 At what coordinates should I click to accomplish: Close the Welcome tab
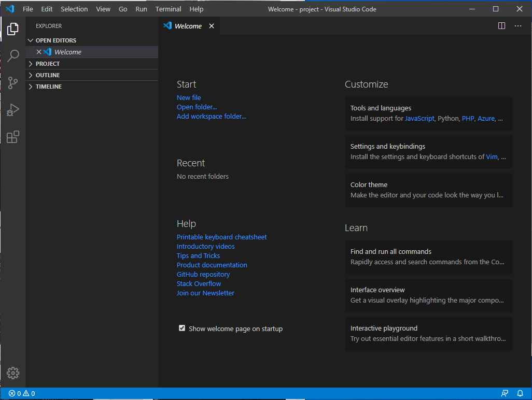[x=212, y=26]
